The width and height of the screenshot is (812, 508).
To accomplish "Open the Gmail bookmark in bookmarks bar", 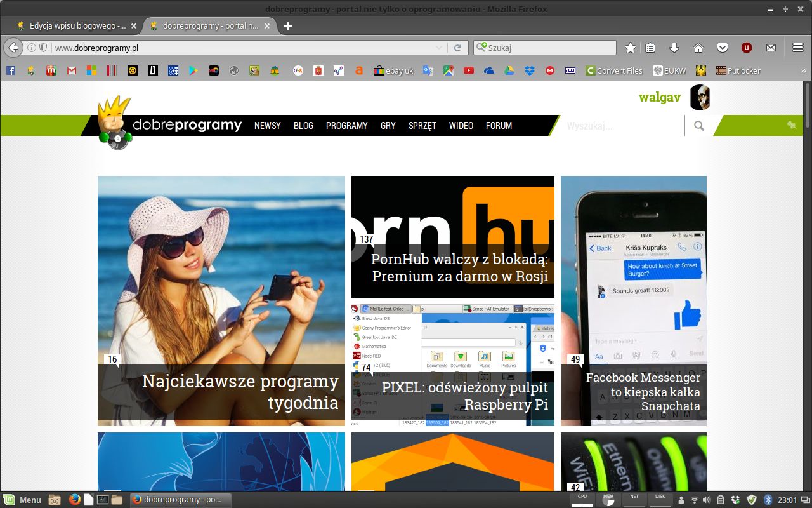I will [72, 70].
